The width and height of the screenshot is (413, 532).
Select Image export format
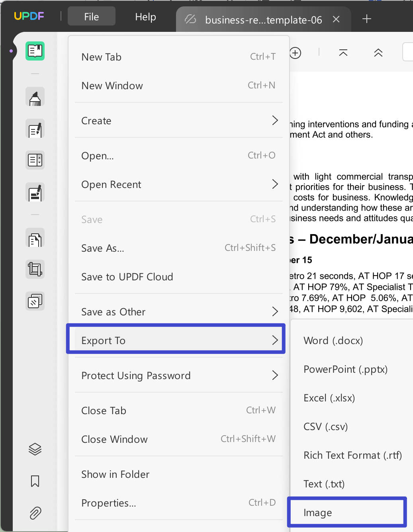pyautogui.click(x=346, y=512)
